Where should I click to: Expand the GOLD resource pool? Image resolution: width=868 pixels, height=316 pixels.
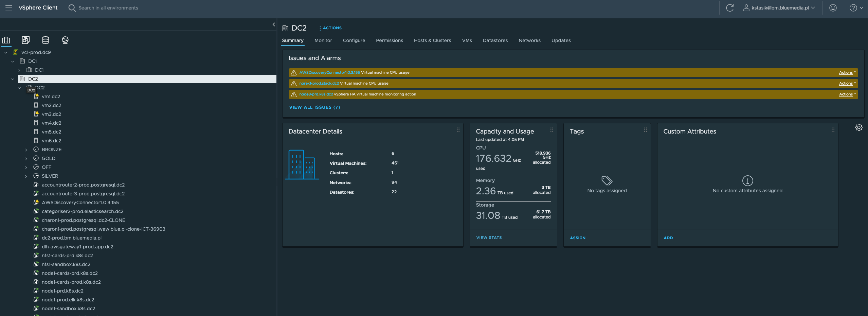(x=26, y=159)
